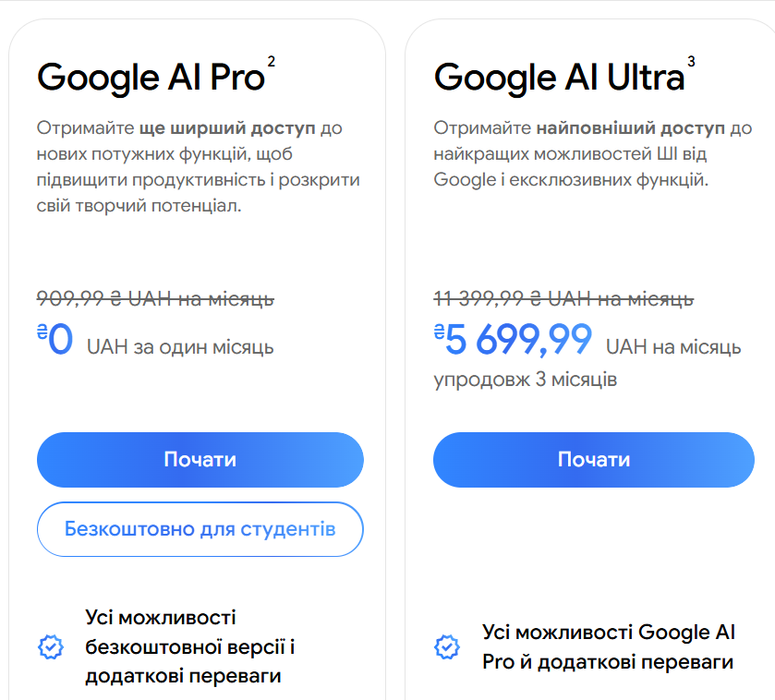Click the verified badge icon in Google AI Pro card

(50, 646)
